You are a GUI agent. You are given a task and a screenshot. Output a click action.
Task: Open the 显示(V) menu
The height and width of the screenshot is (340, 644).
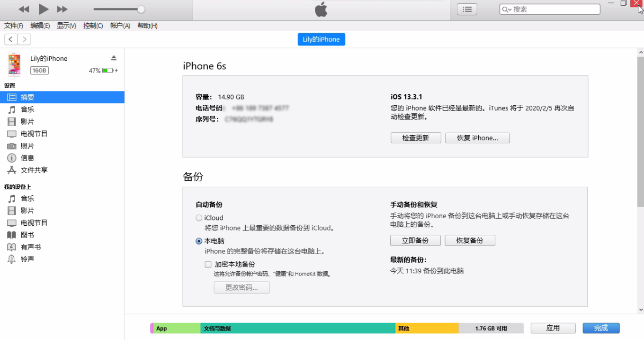67,26
